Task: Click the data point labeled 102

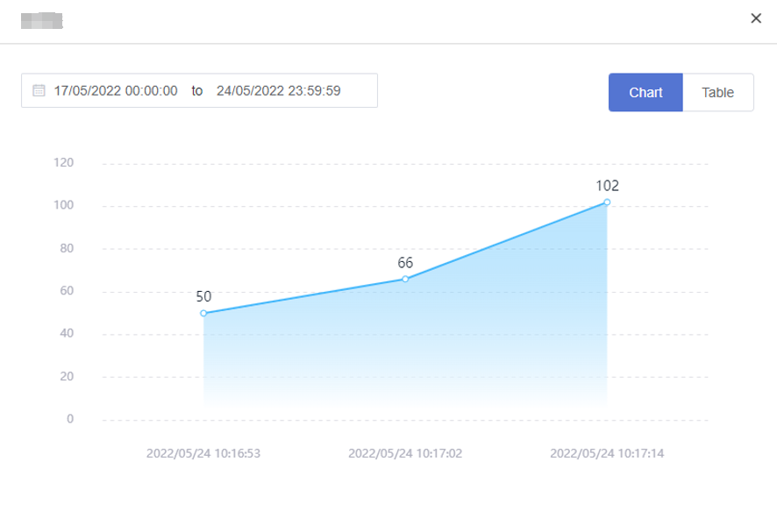Action: point(607,202)
